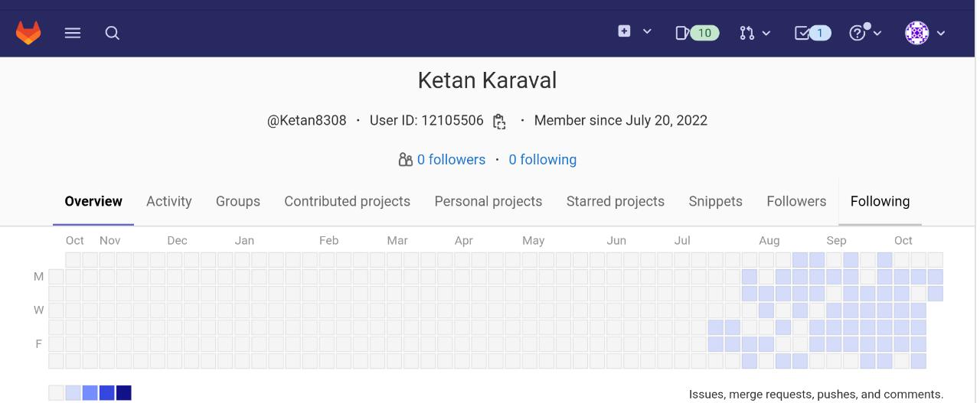Open user avatar dropdown menu
The image size is (980, 403).
tap(925, 33)
